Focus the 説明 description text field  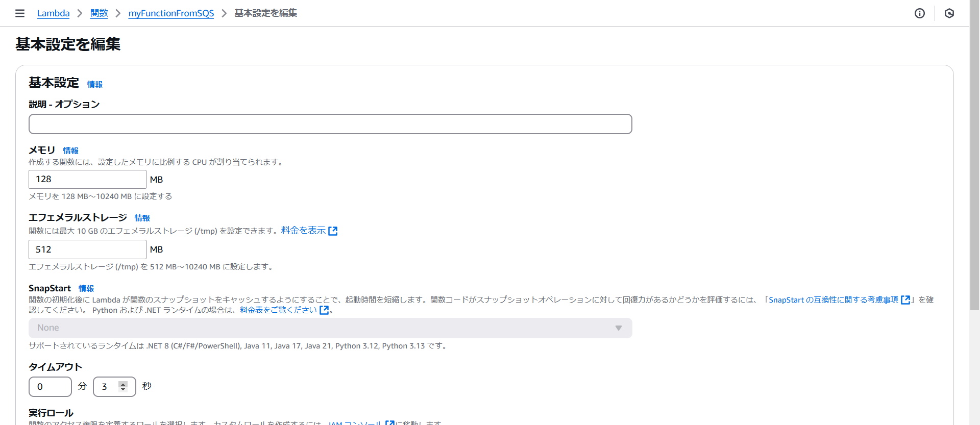[x=330, y=124]
